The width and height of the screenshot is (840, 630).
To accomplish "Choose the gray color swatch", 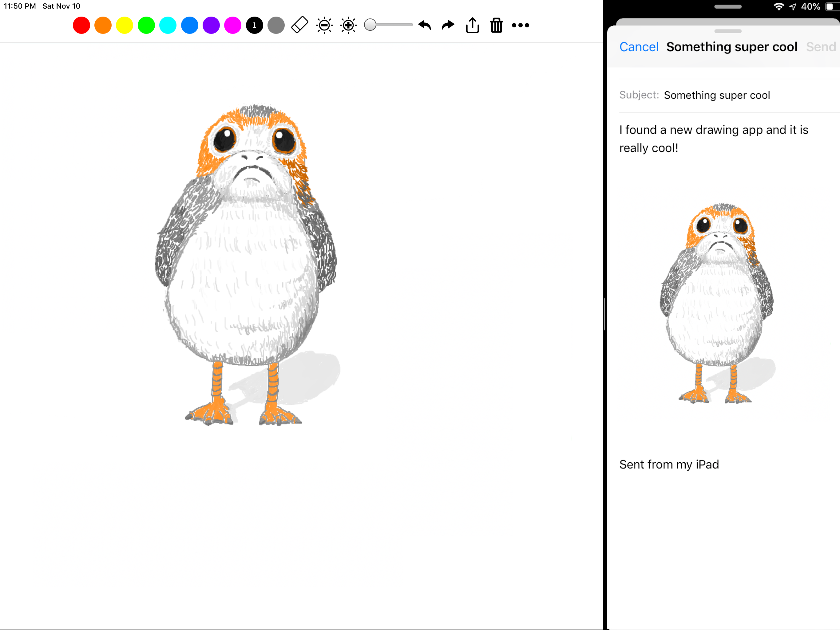I will pos(276,26).
